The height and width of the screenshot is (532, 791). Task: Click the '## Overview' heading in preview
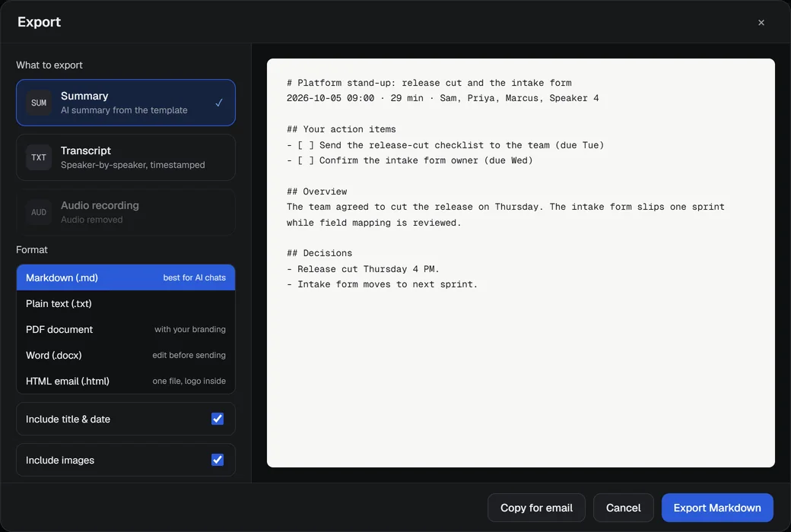pos(317,192)
